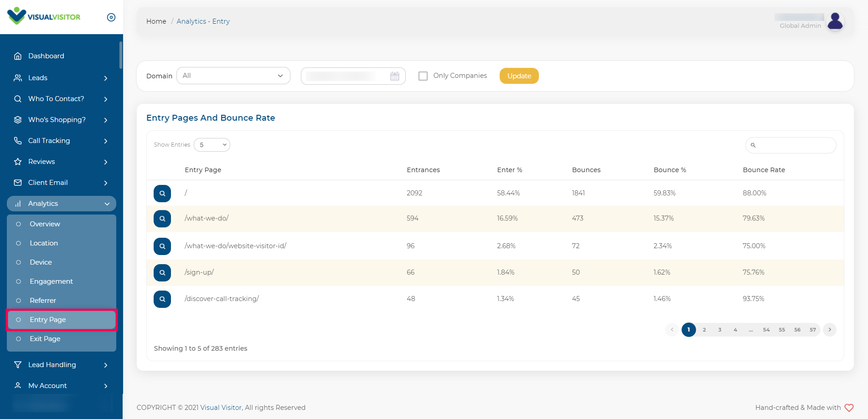Go to the next page arrow
This screenshot has height=419, width=868.
830,330
